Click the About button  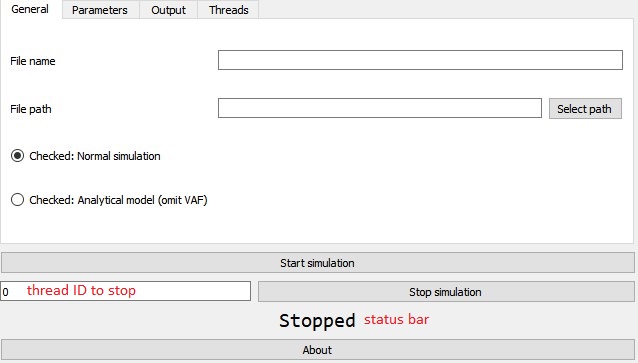click(317, 350)
